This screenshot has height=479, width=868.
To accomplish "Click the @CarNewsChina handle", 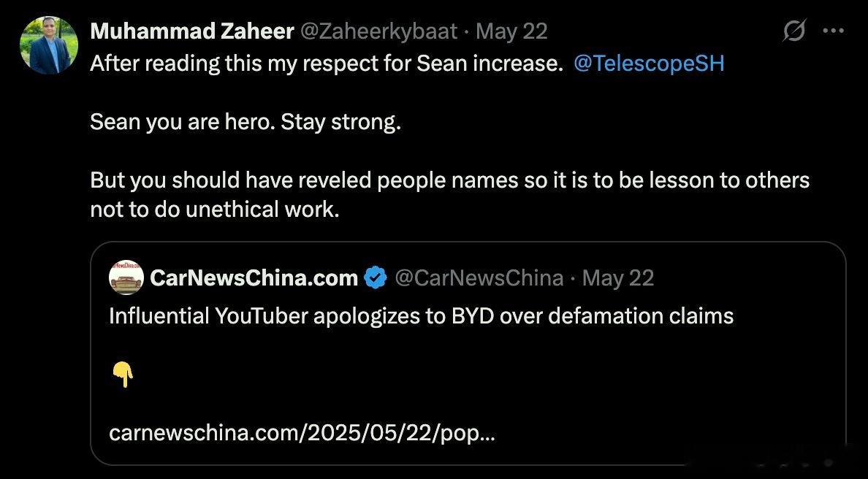I will 479,277.
